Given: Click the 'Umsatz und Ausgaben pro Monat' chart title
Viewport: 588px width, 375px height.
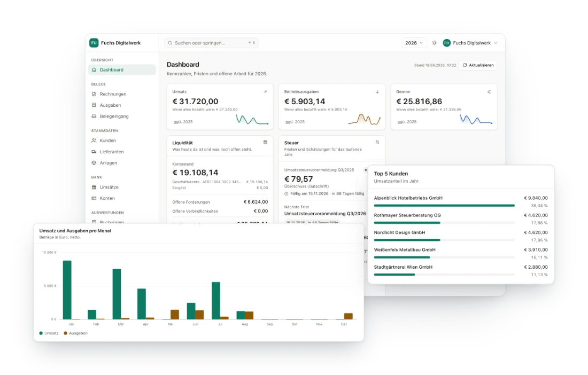Looking at the screenshot, I should coord(75,231).
